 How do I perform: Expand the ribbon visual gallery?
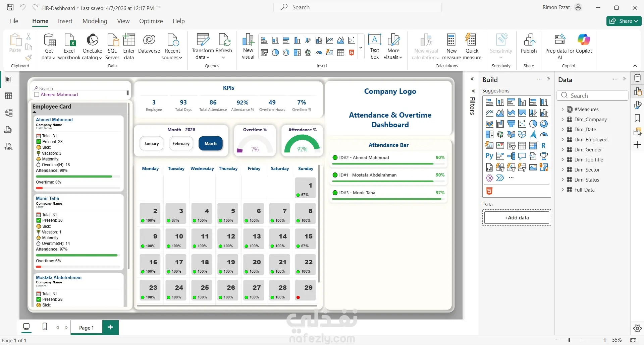[x=361, y=48]
